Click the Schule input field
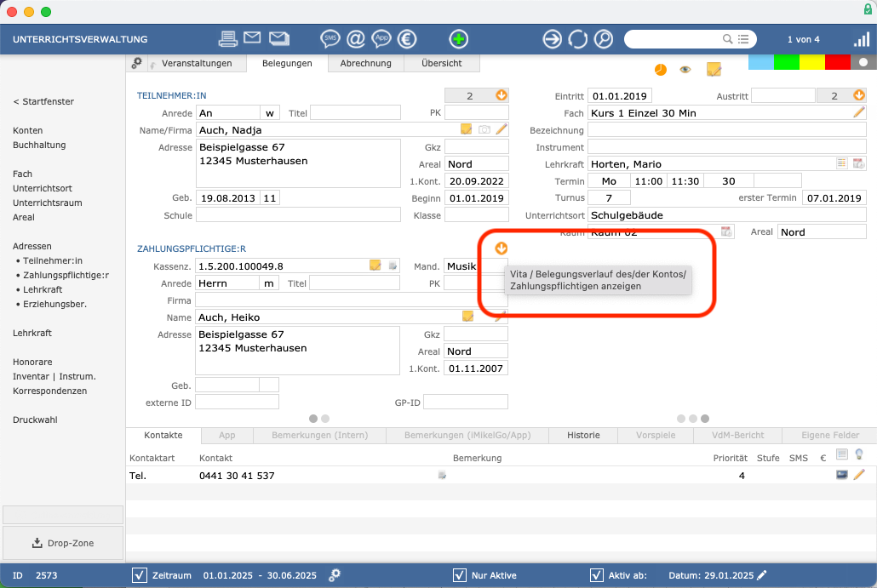The width and height of the screenshot is (877, 588). (x=298, y=215)
